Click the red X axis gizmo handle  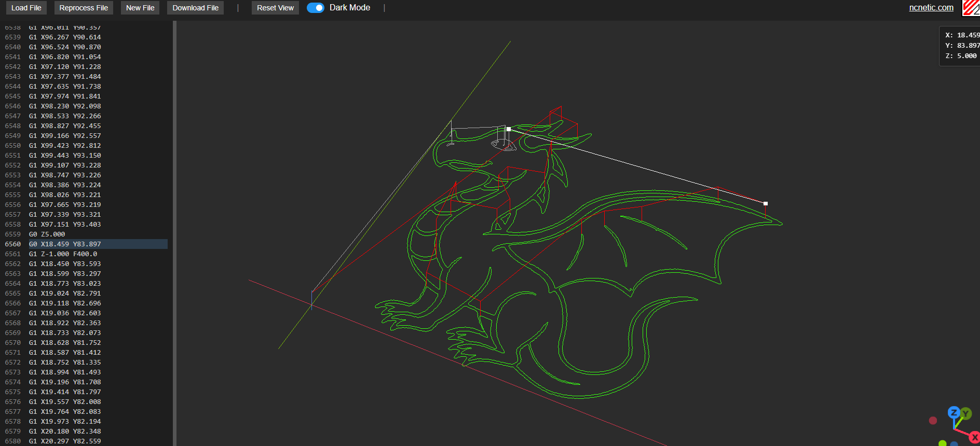click(974, 437)
